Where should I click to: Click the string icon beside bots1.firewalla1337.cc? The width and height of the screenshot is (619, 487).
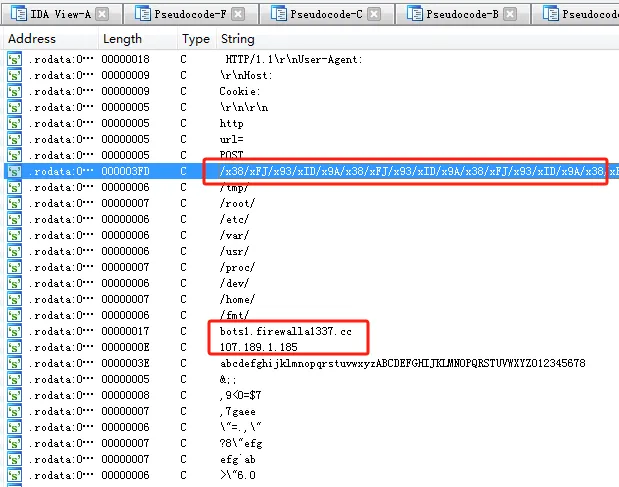[x=15, y=331]
